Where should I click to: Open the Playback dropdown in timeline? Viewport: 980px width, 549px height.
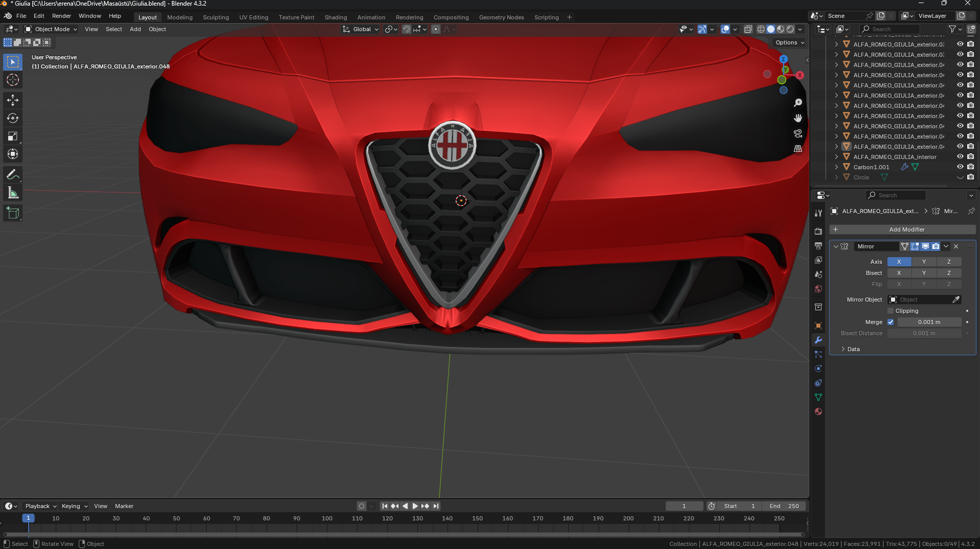(40, 506)
